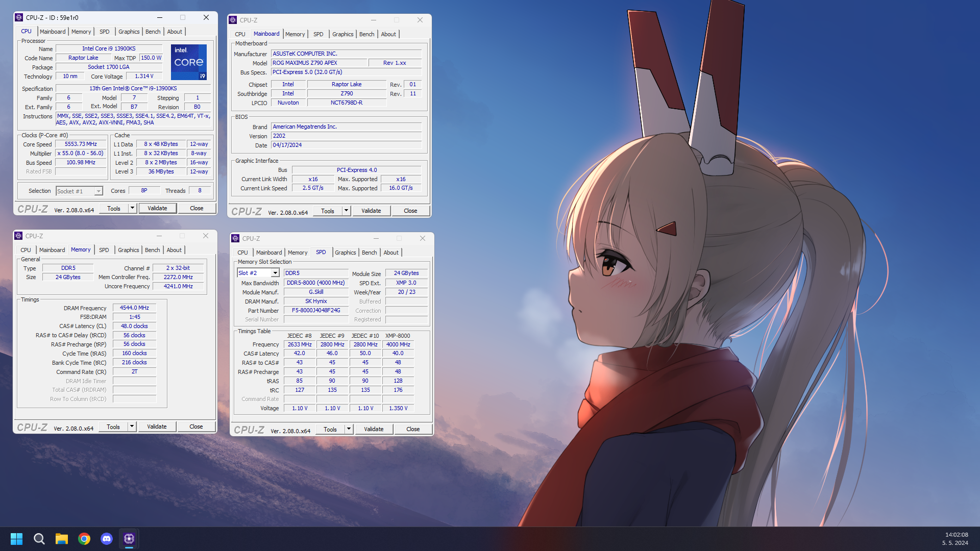Viewport: 980px width, 551px height.
Task: Click BIOS date field 04/17/2024
Action: pyautogui.click(x=347, y=145)
